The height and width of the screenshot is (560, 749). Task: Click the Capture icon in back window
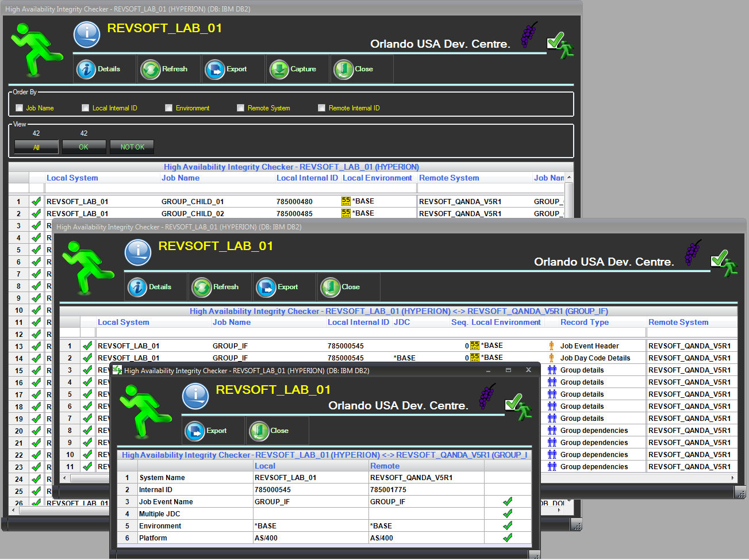tap(279, 70)
